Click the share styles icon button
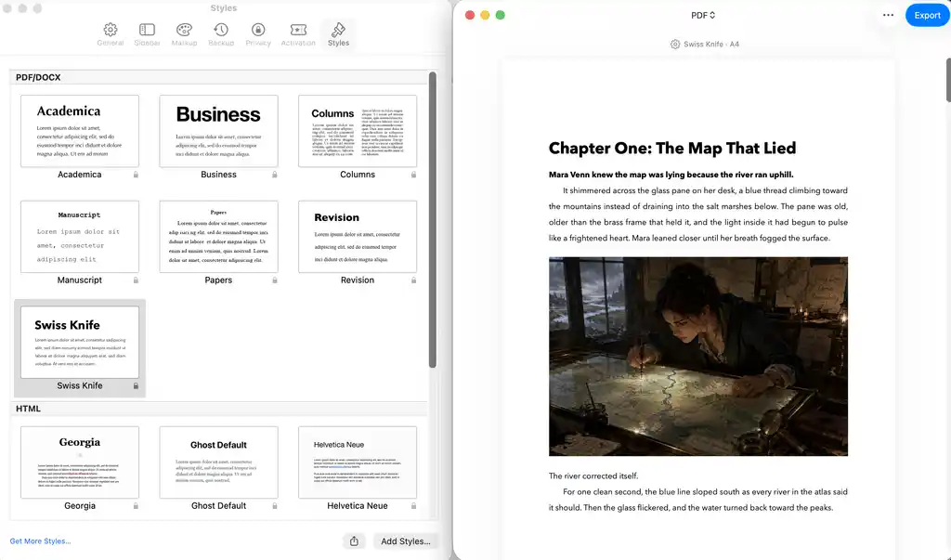 pyautogui.click(x=354, y=541)
